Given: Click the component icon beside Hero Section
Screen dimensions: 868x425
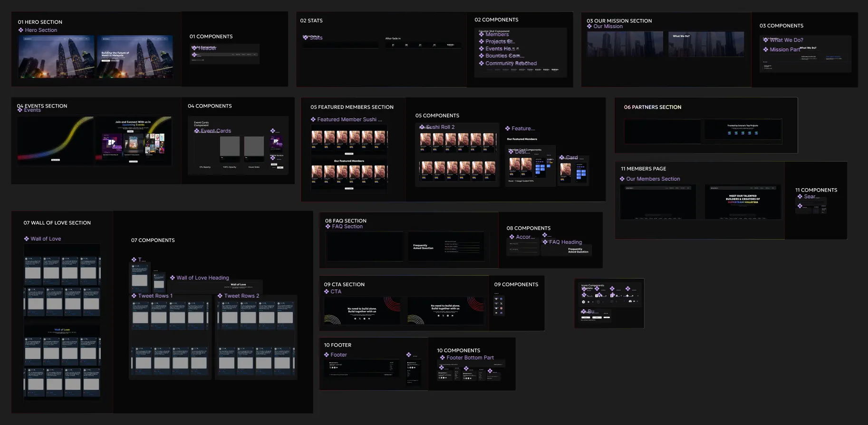Looking at the screenshot, I should [x=21, y=30].
